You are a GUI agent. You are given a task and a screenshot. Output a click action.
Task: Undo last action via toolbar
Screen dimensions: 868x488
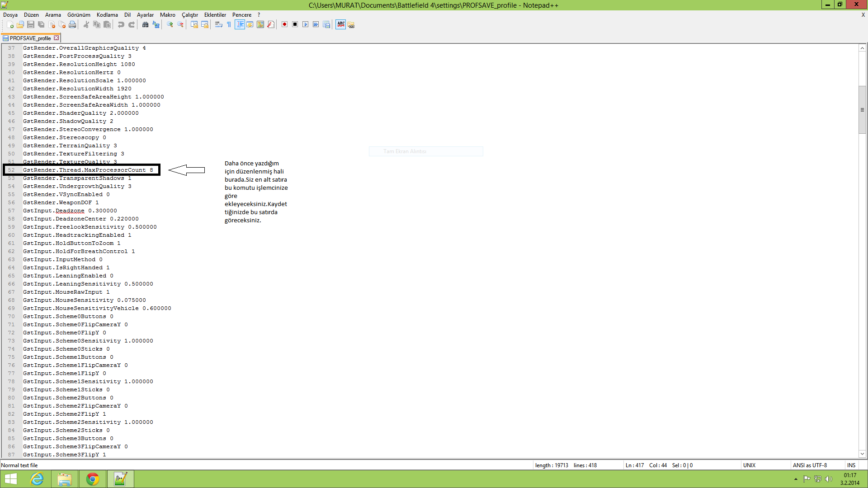click(121, 24)
